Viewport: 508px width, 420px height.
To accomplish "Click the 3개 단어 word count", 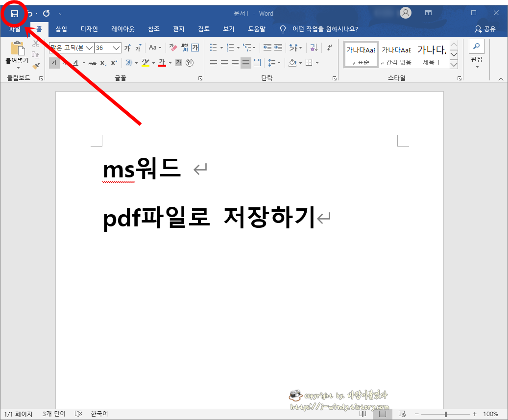I will pyautogui.click(x=54, y=414).
